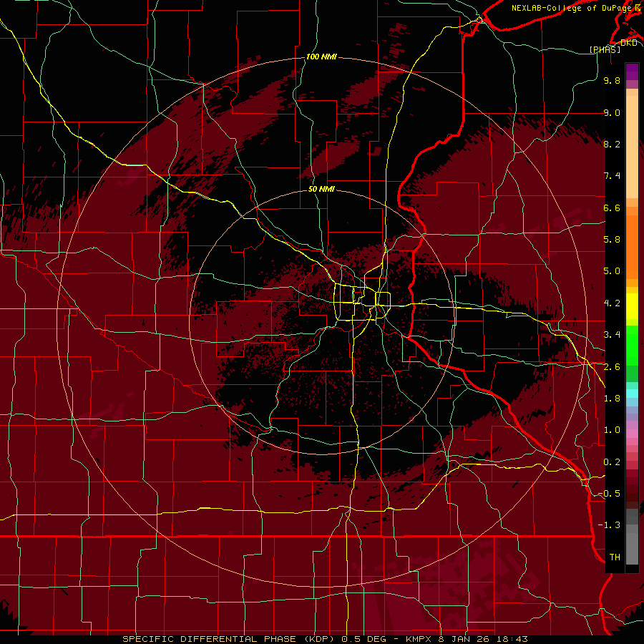The image size is (644, 644).
Task: Pick the cyan color bar segment
Action: [632, 394]
